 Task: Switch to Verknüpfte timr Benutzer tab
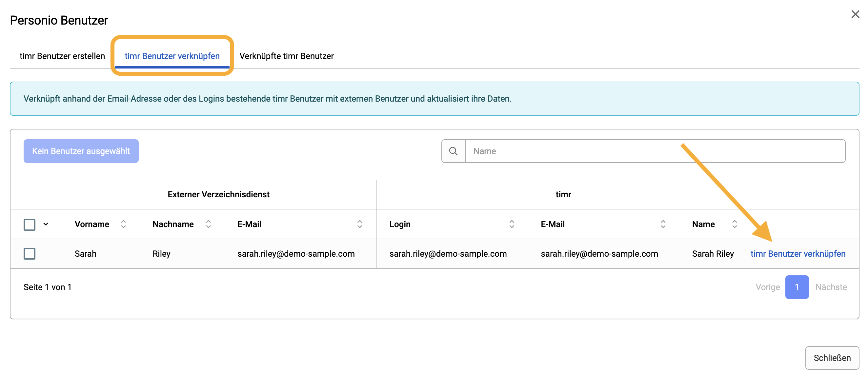tap(286, 56)
